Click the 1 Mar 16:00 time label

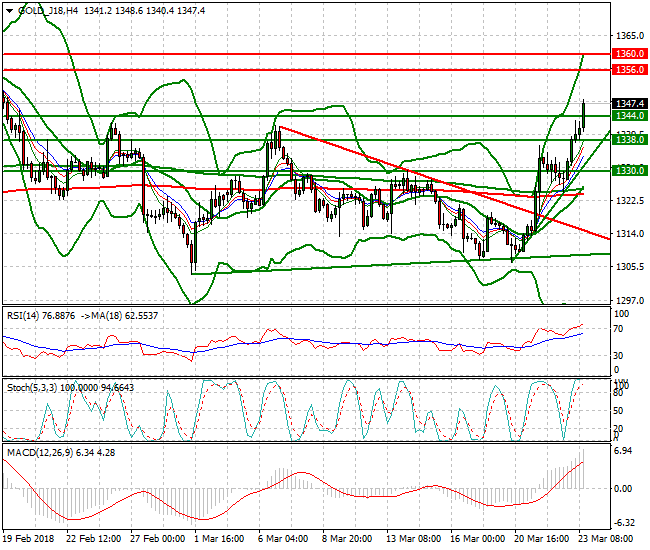[x=219, y=539]
